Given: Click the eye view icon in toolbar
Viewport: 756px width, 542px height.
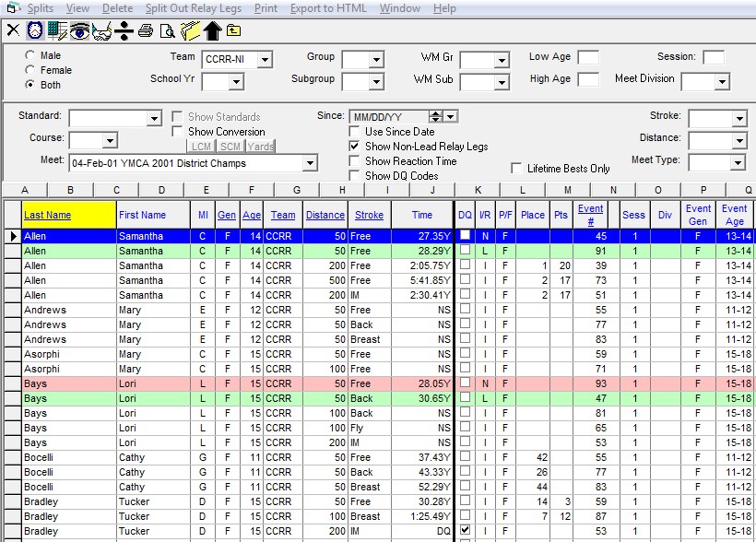Looking at the screenshot, I should [80, 30].
